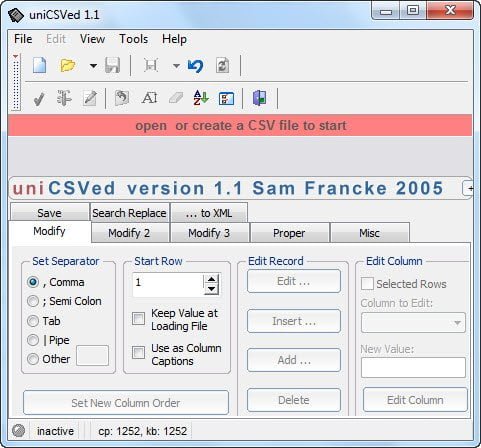Click the Insert ... record button
The height and width of the screenshot is (448, 481).
coord(294,321)
